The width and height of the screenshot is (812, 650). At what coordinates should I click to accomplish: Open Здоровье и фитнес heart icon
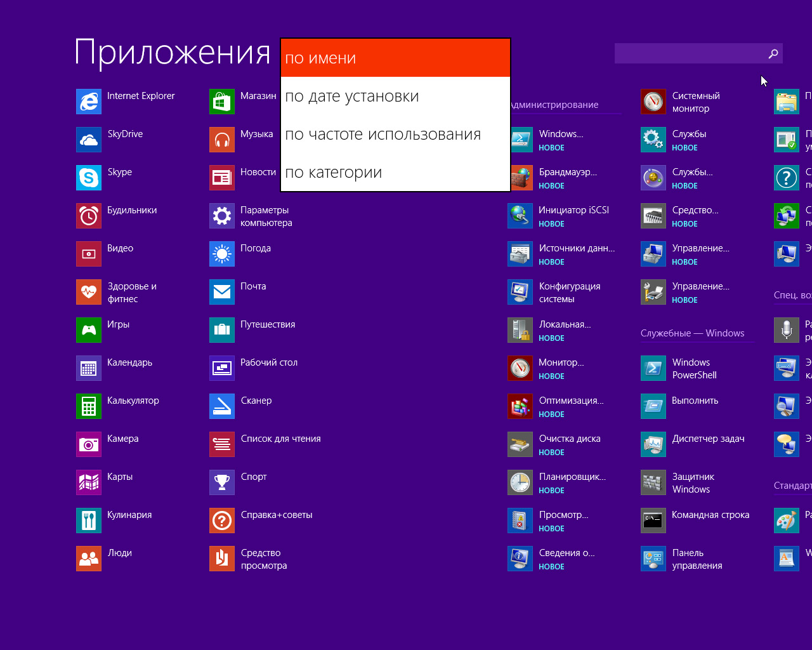pyautogui.click(x=89, y=292)
